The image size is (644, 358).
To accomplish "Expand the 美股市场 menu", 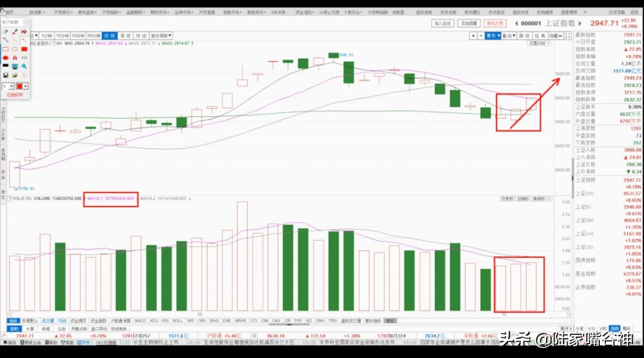I will pyautogui.click(x=256, y=12).
